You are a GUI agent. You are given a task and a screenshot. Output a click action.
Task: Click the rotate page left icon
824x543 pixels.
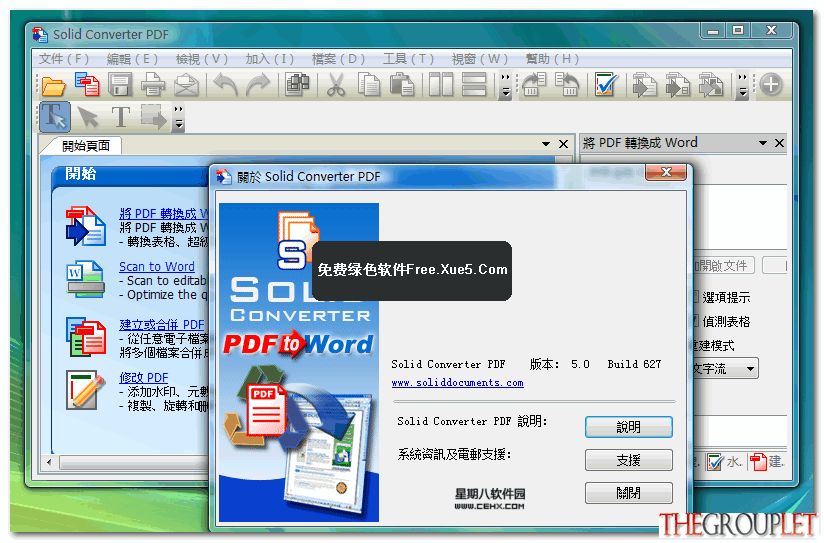point(534,85)
